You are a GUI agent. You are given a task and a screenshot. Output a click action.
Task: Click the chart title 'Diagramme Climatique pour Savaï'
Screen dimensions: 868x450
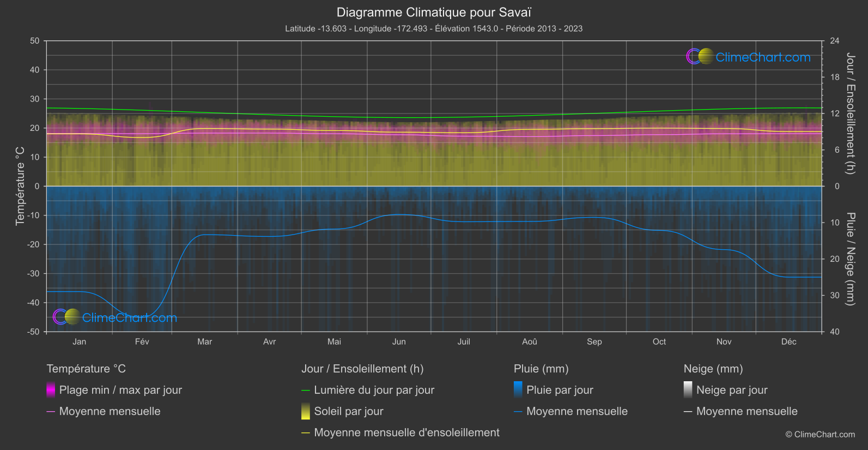(434, 12)
